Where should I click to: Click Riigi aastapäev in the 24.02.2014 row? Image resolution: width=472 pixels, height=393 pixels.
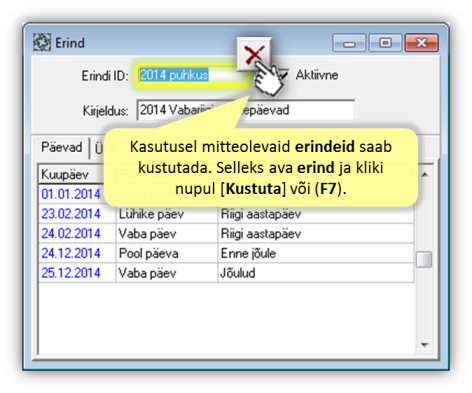pos(316,233)
